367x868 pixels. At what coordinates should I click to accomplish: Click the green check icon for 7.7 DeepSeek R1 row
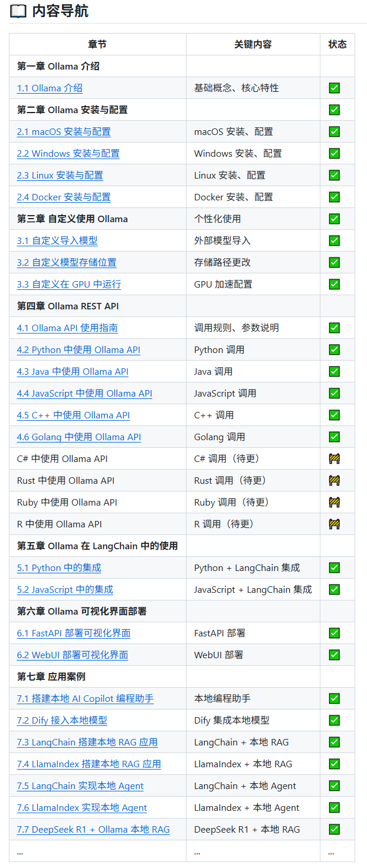click(334, 829)
